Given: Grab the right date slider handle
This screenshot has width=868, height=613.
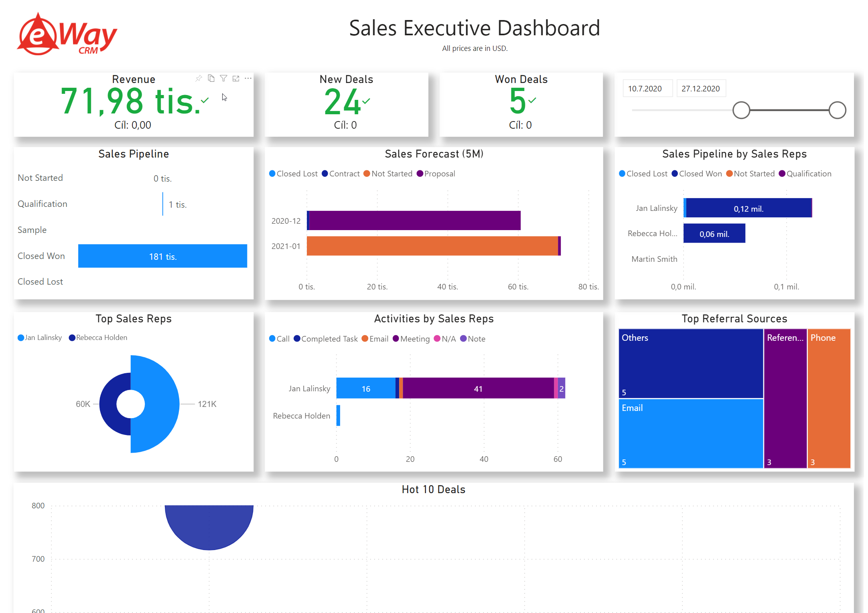Looking at the screenshot, I should click(837, 110).
